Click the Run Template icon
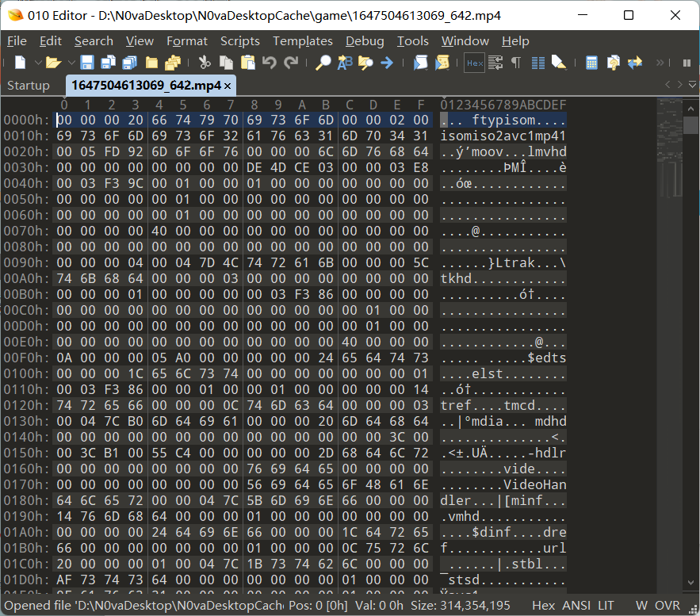This screenshot has width=700, height=616. 442,63
